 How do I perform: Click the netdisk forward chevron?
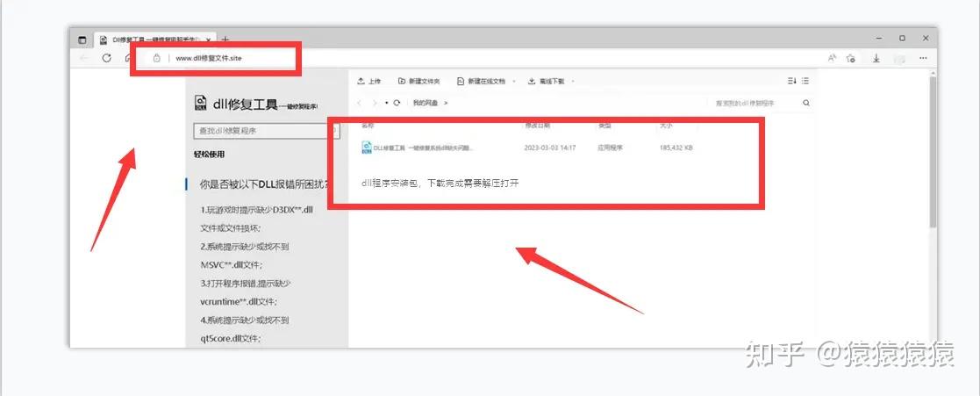tap(375, 103)
